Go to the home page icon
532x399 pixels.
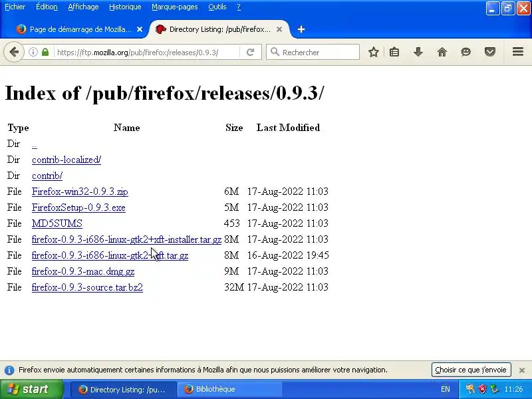pos(442,53)
